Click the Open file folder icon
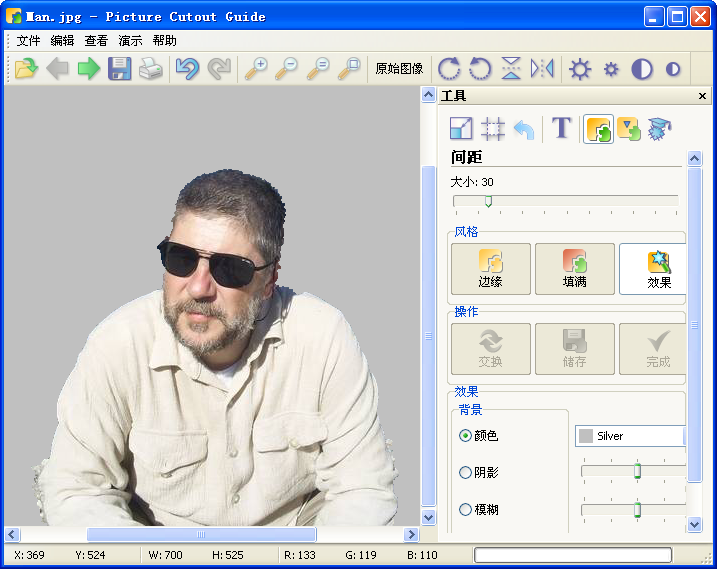Image resolution: width=717 pixels, height=569 pixels. pos(26,69)
